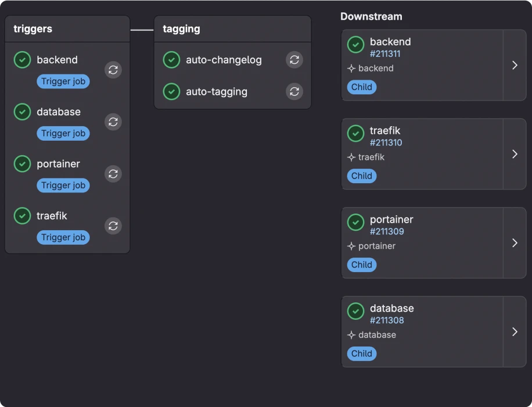Click the Child badge on database pipeline
Screen dimensions: 532x407
[361, 354]
